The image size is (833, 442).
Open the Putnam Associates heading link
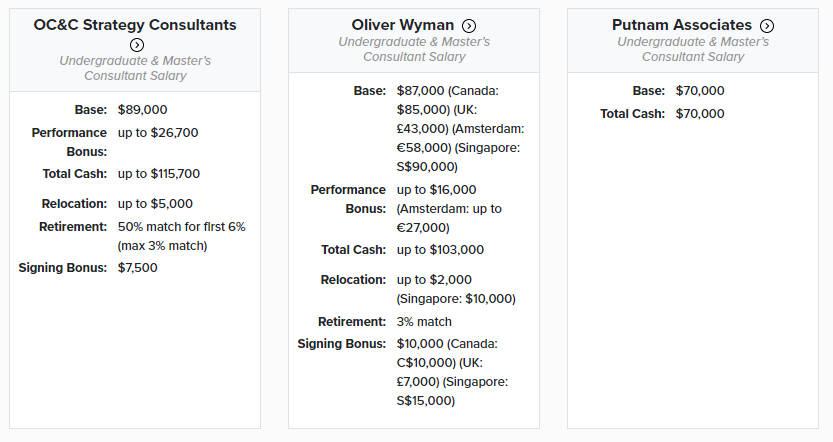pos(681,25)
